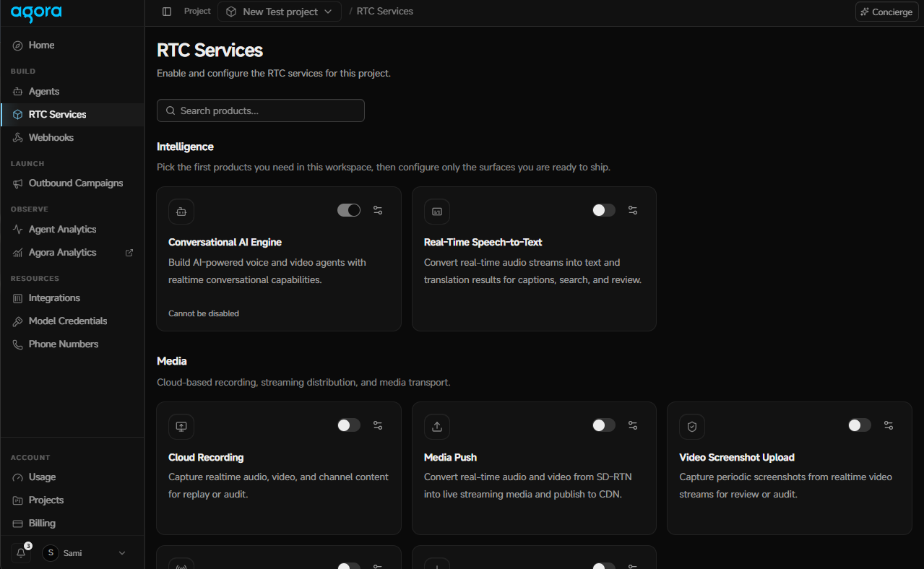Open Conversational AI Engine settings sliders icon
This screenshot has width=924, height=569.
[x=378, y=210]
